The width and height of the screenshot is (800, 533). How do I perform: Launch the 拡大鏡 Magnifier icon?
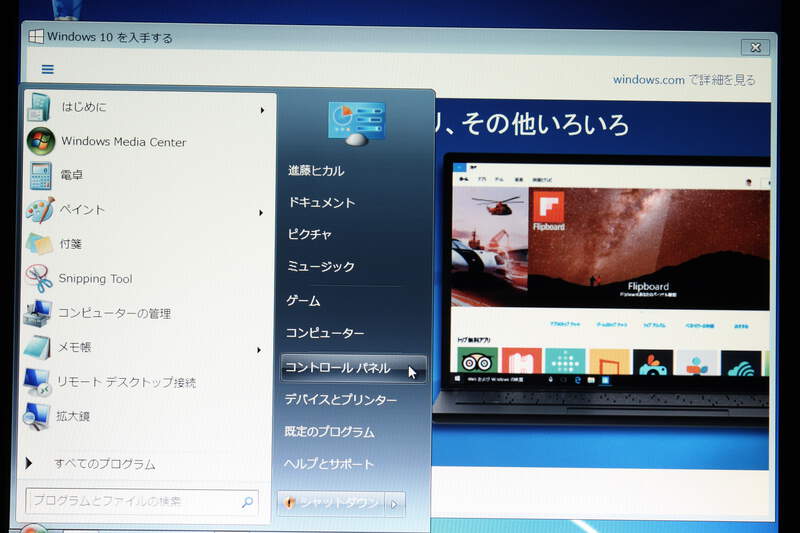[x=36, y=416]
